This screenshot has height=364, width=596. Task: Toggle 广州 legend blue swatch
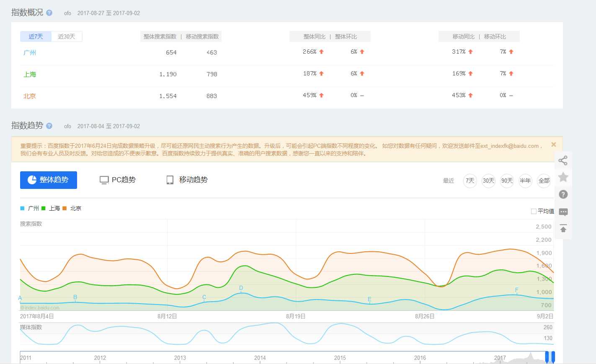[22, 208]
